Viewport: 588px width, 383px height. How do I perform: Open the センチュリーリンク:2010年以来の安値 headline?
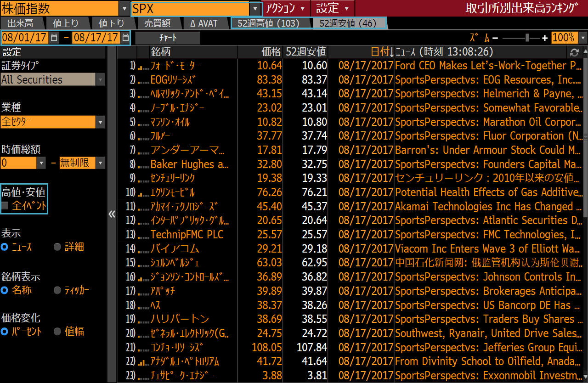(x=488, y=178)
